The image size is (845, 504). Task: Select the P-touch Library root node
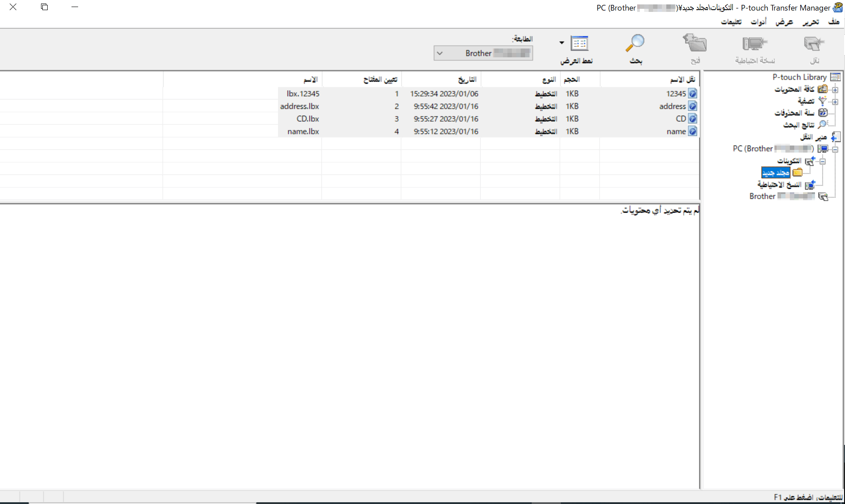[799, 77]
